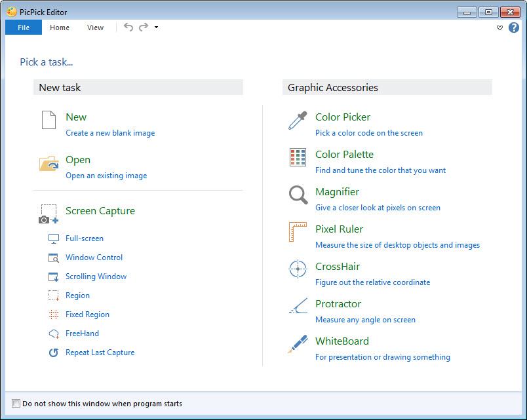Click the Region capture icon
Viewport: 527px width, 420px height.
(x=54, y=296)
